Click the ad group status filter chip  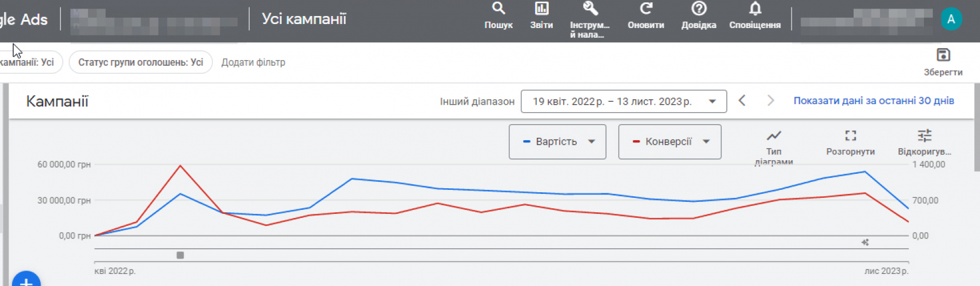click(x=140, y=62)
